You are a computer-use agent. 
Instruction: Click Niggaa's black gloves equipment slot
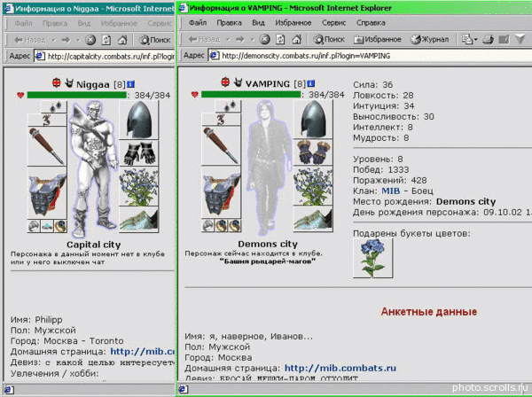139,153
